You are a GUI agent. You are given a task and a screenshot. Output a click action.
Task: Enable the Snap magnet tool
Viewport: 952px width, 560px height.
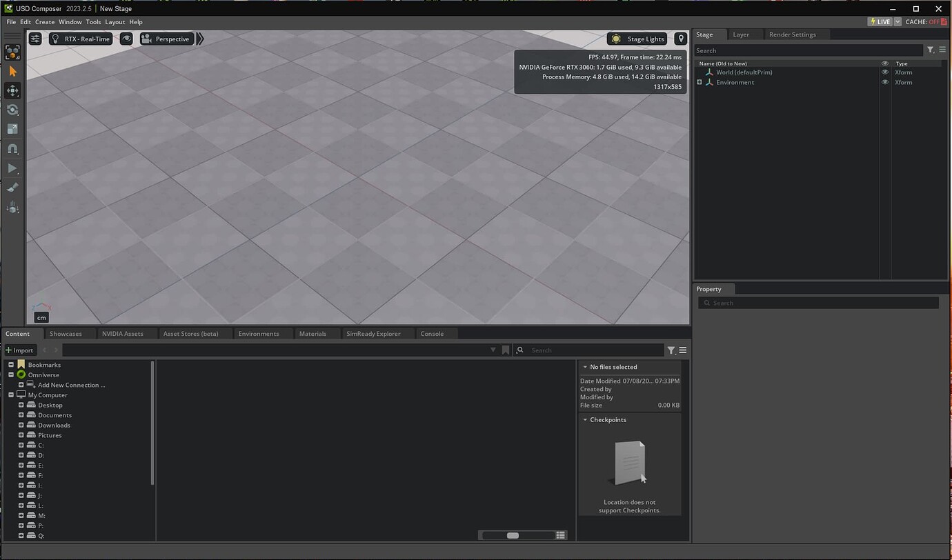click(x=12, y=148)
